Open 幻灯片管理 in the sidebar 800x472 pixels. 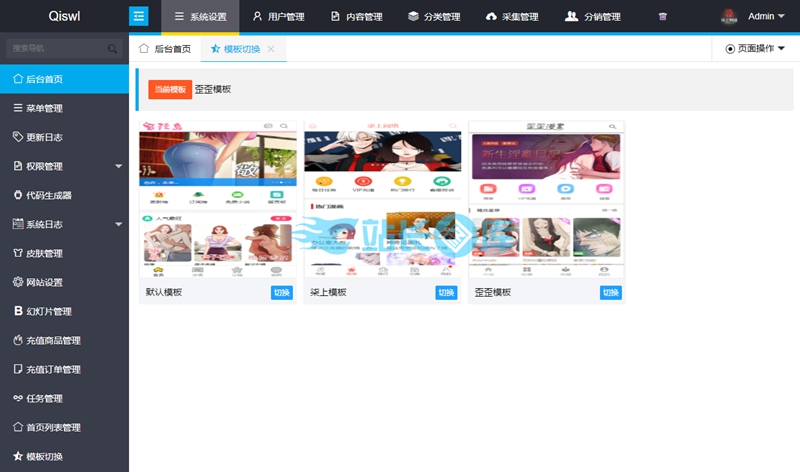48,311
